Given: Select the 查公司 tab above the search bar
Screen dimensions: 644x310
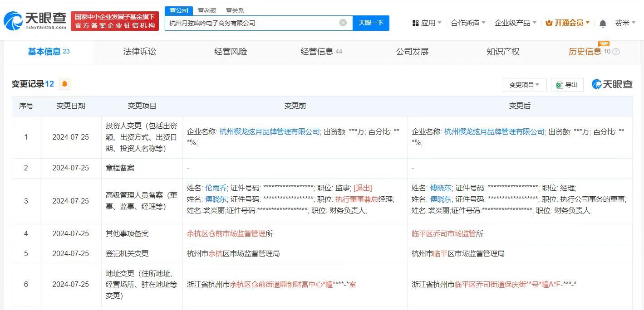Looking at the screenshot, I should click(178, 10).
